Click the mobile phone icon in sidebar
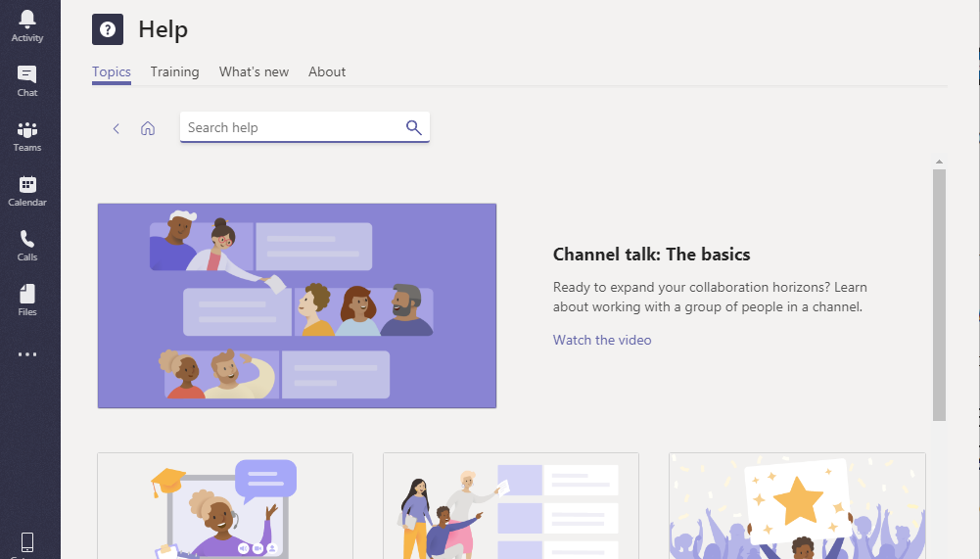Viewport: 980px width, 559px height. click(x=26, y=542)
